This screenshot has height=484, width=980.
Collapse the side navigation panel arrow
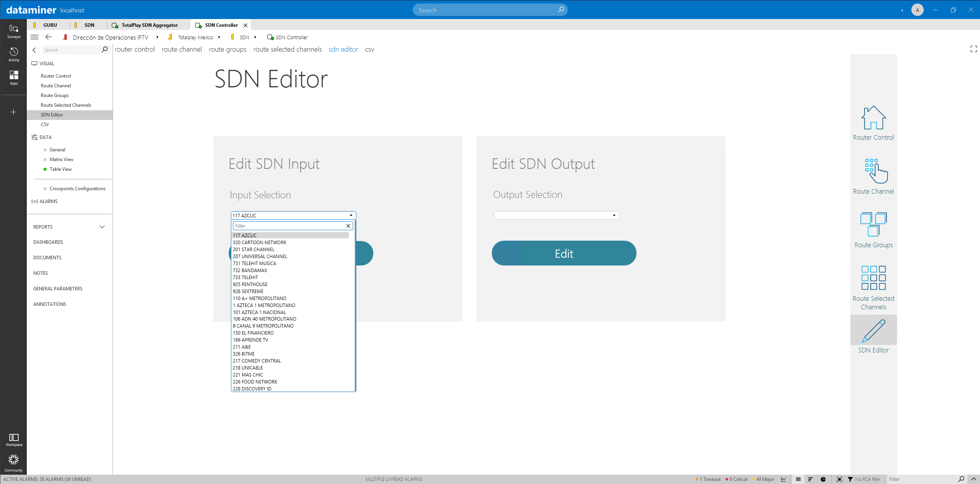pos(35,50)
